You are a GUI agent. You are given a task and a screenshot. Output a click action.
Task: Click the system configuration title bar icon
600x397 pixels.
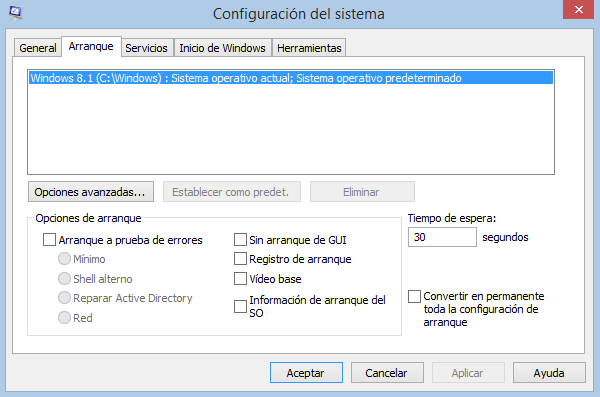click(x=15, y=12)
